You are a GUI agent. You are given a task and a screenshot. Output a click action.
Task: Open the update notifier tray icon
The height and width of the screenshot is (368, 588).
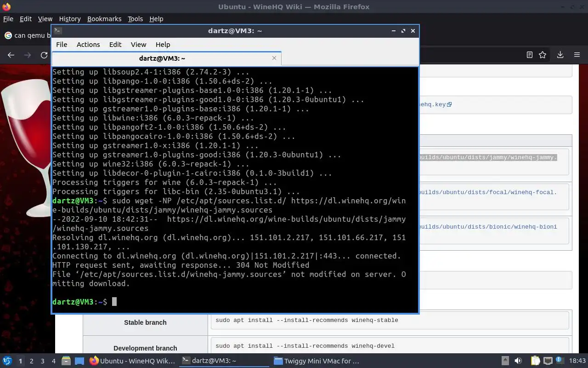point(560,361)
